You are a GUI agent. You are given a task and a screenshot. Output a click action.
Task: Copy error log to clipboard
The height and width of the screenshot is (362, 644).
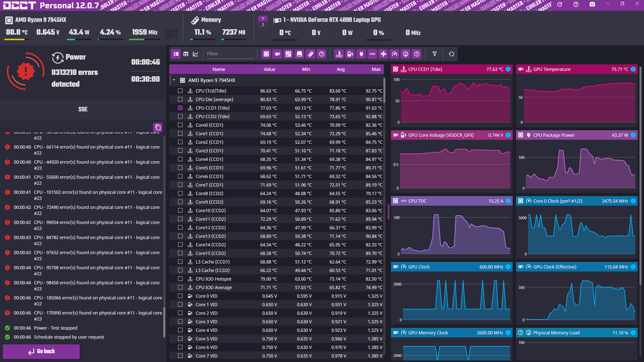tap(158, 127)
